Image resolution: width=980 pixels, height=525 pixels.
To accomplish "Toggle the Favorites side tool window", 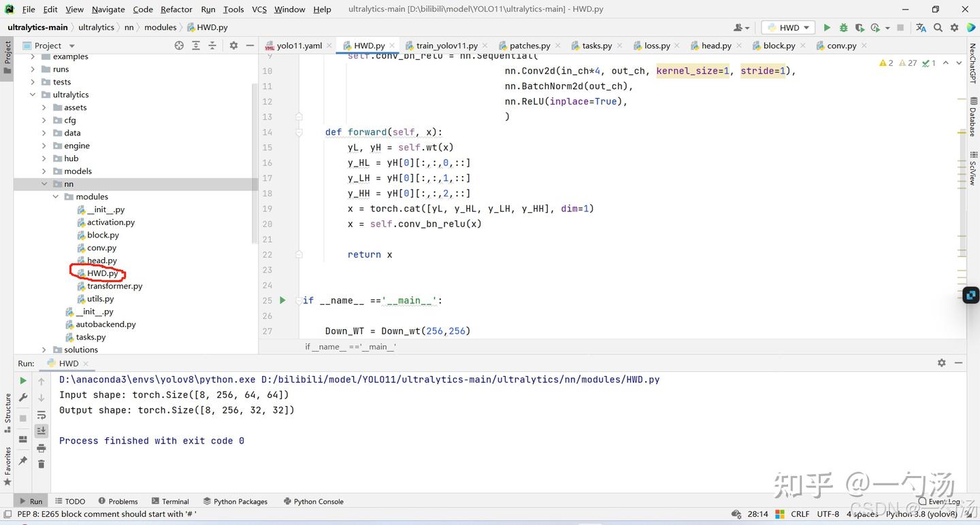I will 7,466.
